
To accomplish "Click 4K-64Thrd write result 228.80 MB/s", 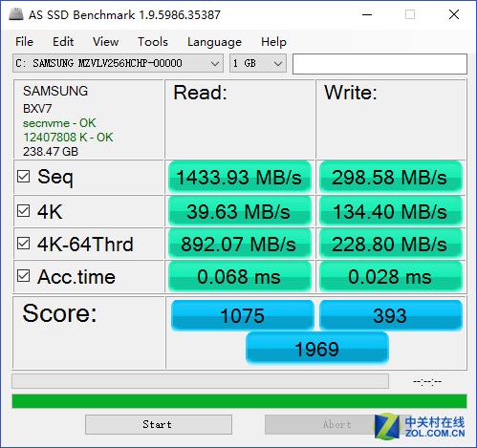I will point(391,244).
